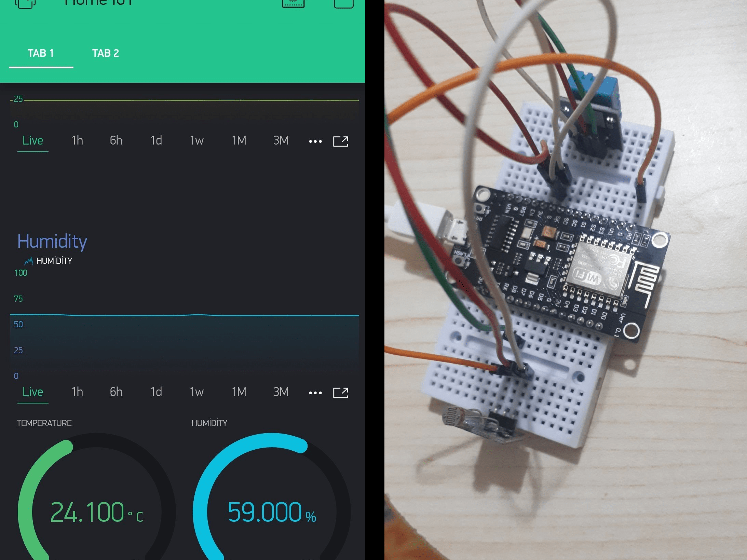
Task: Open more time ranges on the top chart
Action: click(x=315, y=140)
